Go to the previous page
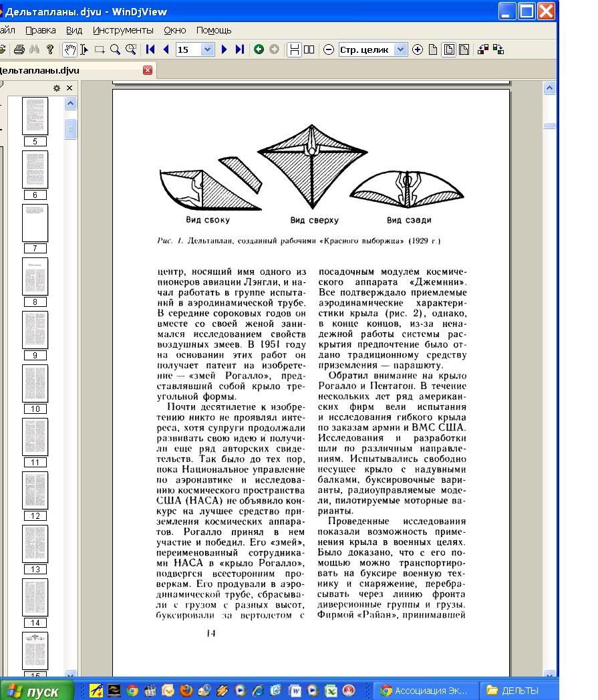The width and height of the screenshot is (598, 700). (166, 49)
